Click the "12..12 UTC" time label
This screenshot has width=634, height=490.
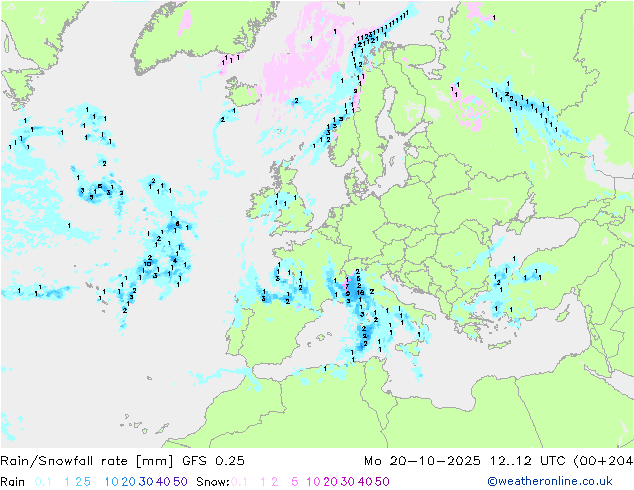pos(528,461)
